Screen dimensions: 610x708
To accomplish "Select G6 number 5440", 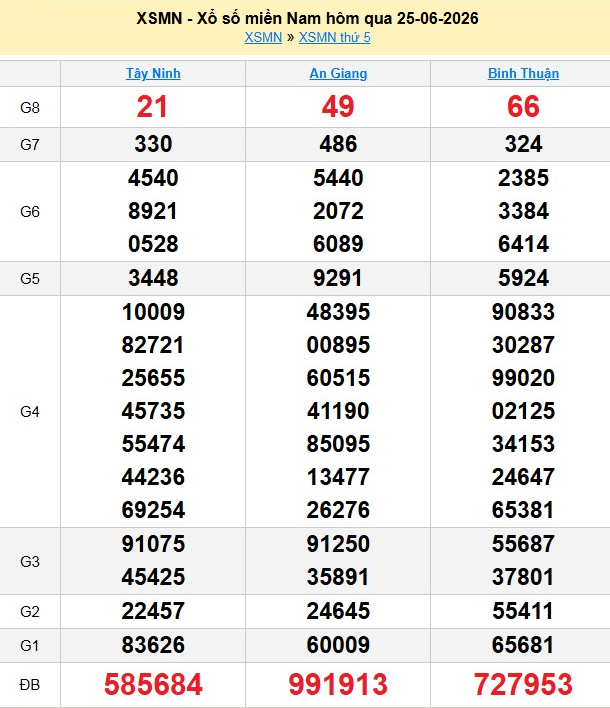I will pos(338,178).
